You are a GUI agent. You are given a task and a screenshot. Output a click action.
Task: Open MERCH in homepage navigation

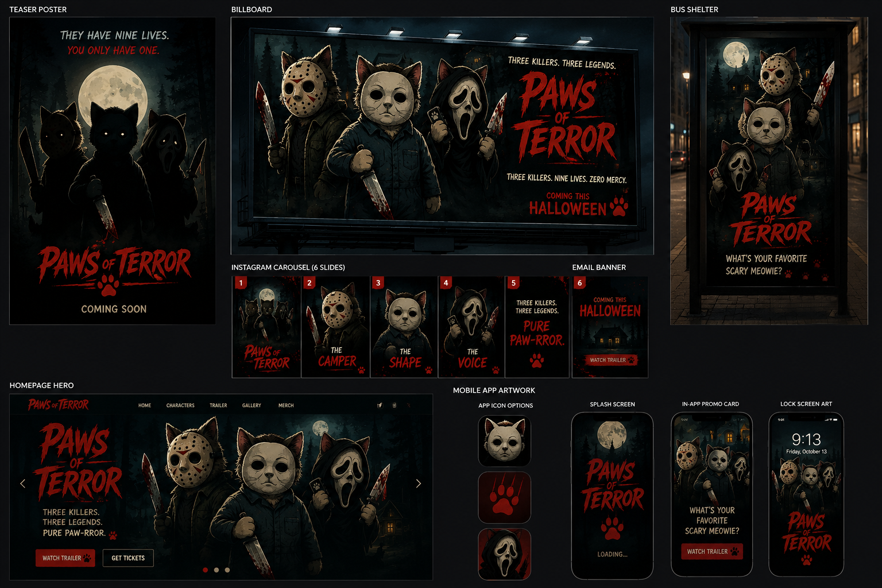286,405
